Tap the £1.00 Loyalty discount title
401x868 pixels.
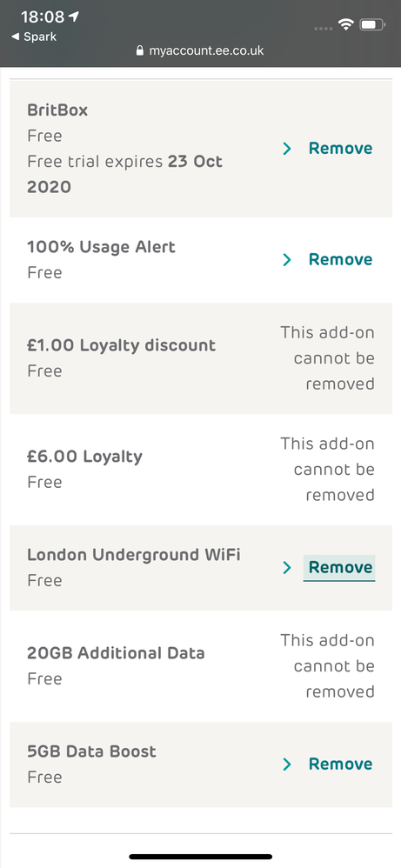121,345
